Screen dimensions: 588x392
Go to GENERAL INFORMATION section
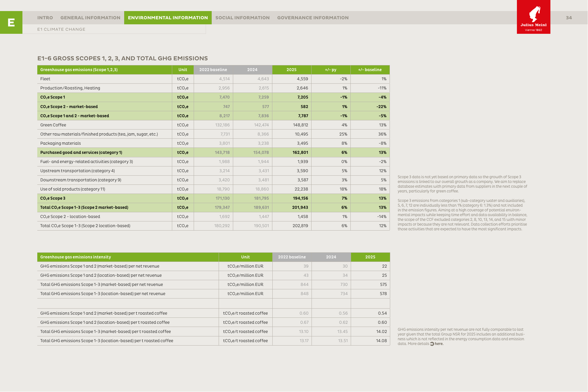coord(90,18)
